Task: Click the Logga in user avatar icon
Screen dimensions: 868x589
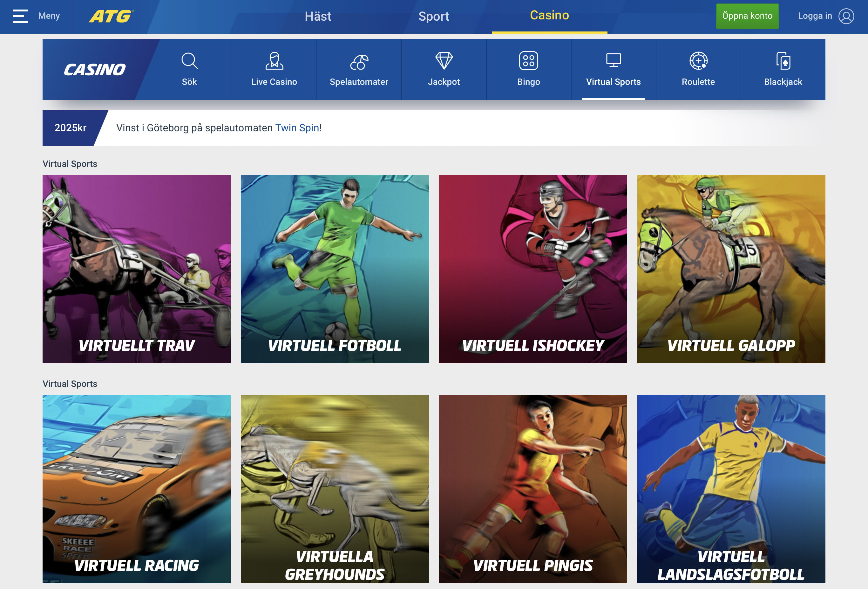Action: click(846, 16)
